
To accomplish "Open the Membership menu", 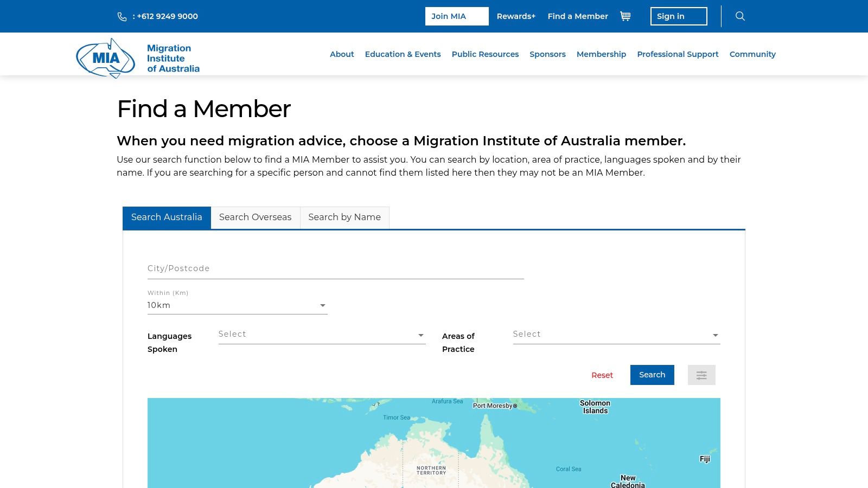I will (601, 54).
